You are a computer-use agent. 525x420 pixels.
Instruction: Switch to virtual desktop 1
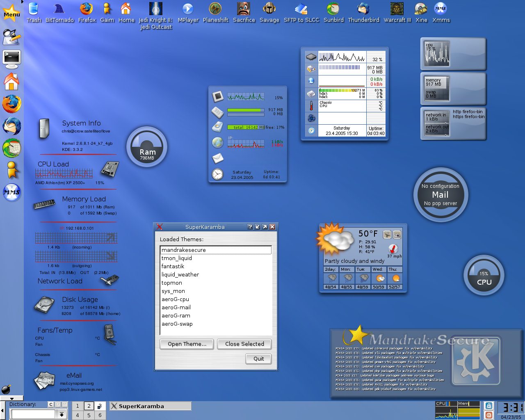click(77, 406)
